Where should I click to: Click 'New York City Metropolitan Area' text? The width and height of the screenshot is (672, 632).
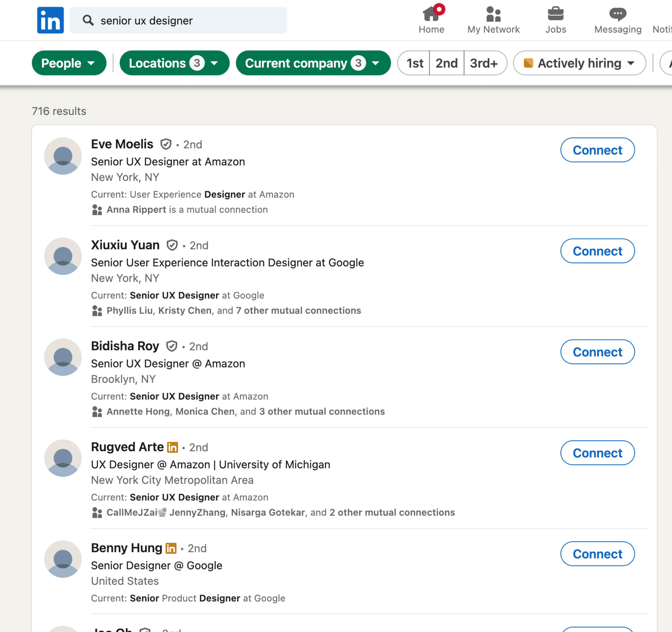click(x=172, y=480)
